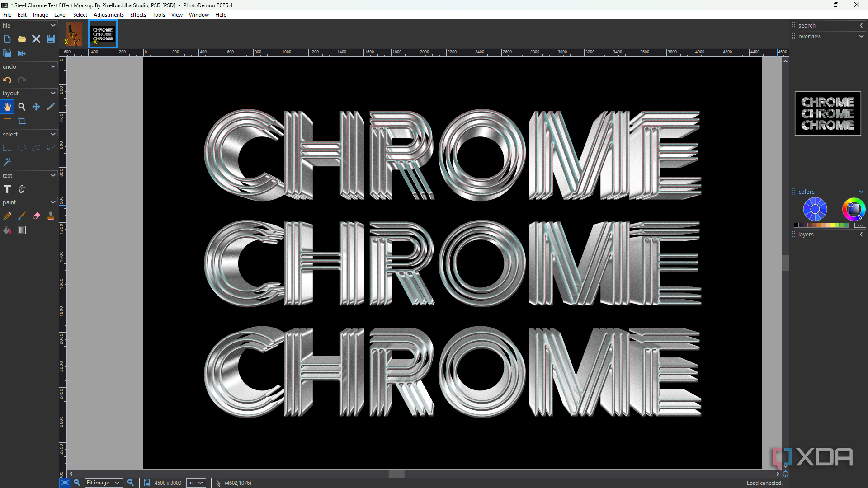
Task: Click the Undo arrow button
Action: coord(7,80)
